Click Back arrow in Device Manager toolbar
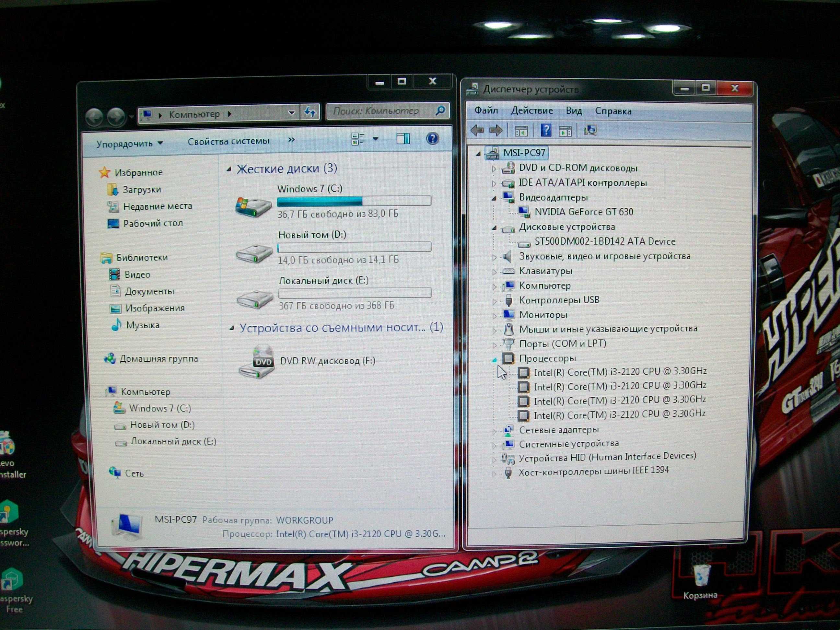The image size is (840, 630). tap(477, 131)
